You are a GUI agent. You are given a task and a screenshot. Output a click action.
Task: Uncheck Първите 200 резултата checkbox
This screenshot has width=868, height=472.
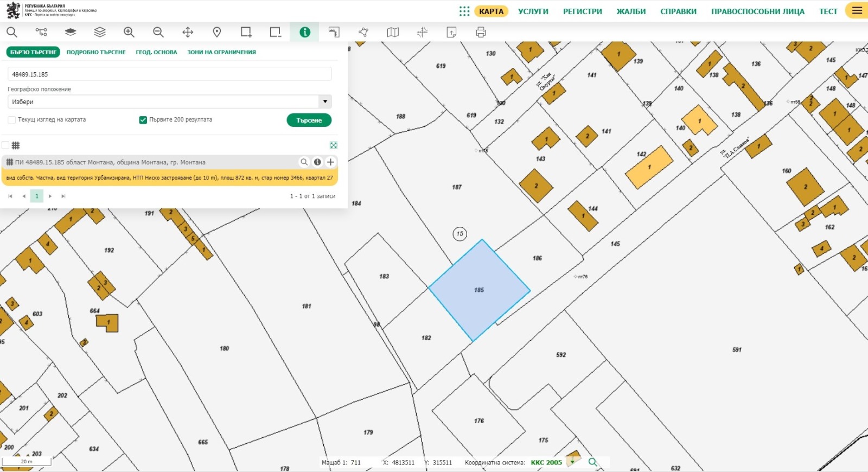[x=143, y=120]
